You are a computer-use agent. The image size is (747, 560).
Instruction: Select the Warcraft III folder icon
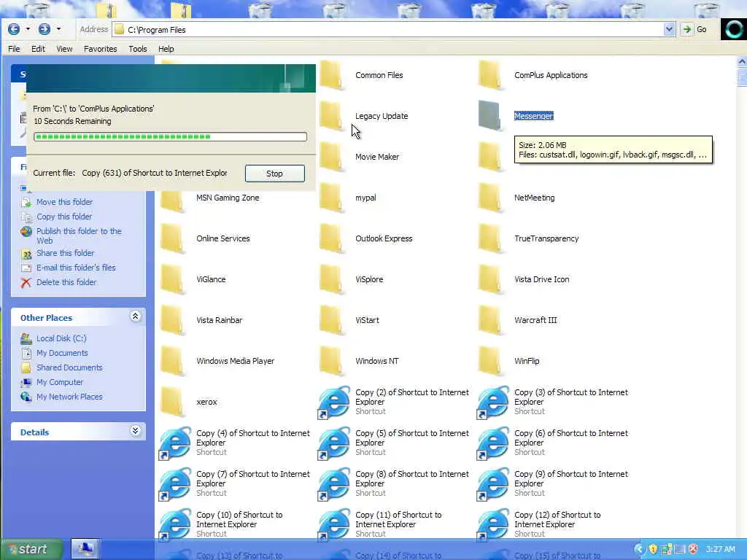click(490, 321)
